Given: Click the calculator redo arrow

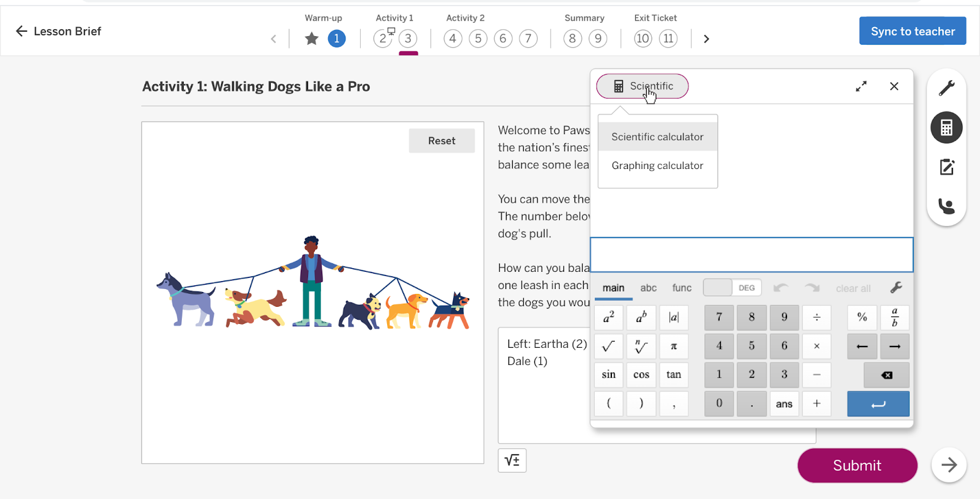Looking at the screenshot, I should click(x=812, y=288).
